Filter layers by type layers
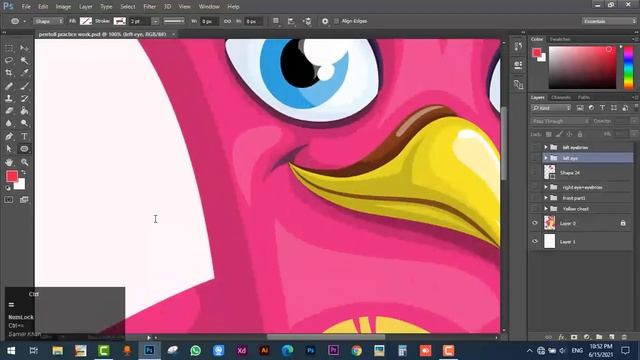 pos(602,108)
